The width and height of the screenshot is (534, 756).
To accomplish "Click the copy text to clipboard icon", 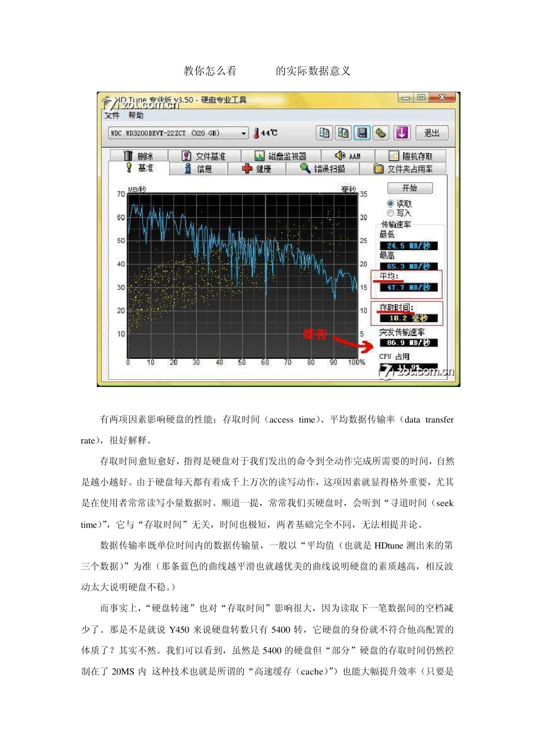I will 324,133.
